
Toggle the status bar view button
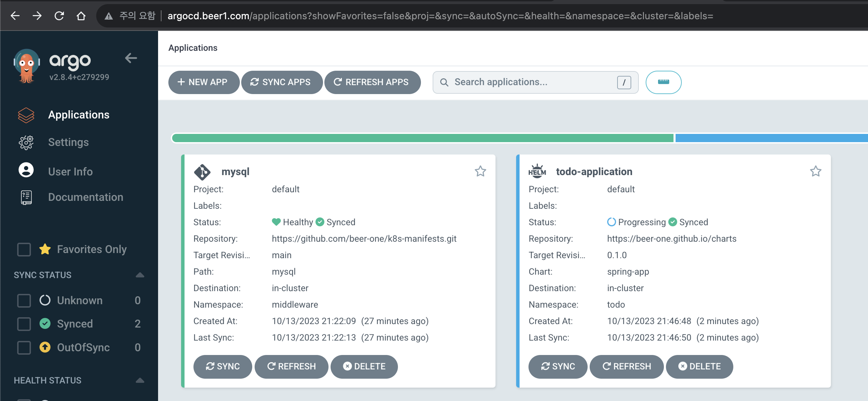coord(663,82)
